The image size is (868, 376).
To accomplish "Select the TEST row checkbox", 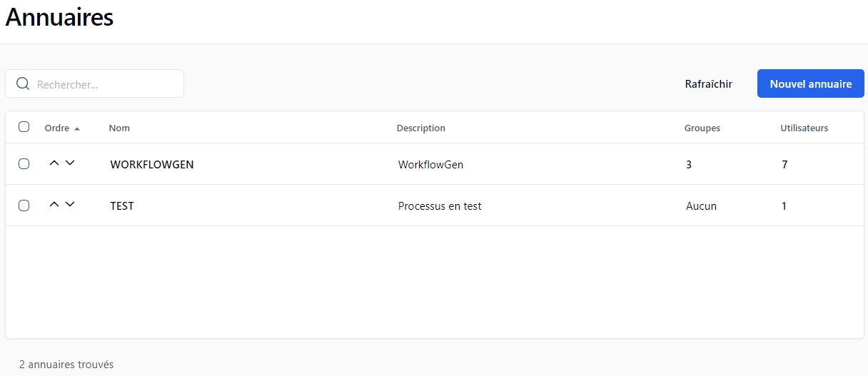I will 24,205.
